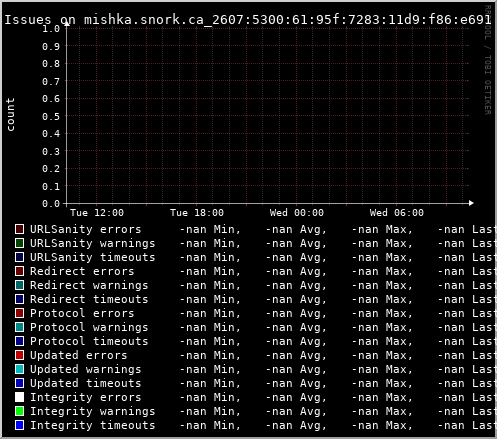Select the Updated errors legend label
This screenshot has width=497, height=439.
coord(79,355)
